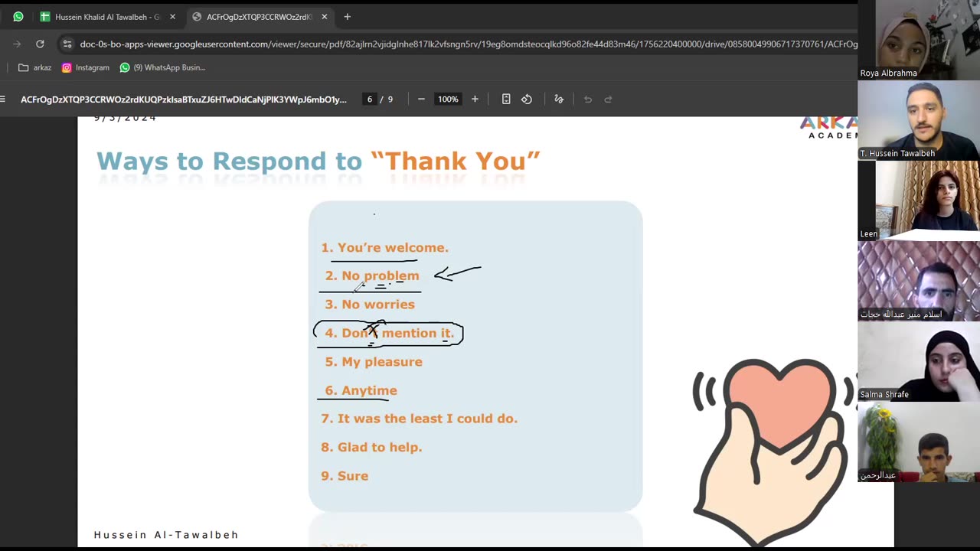
Task: Close the Hussein Khalid Al Tawalbeh tab
Action: click(172, 16)
